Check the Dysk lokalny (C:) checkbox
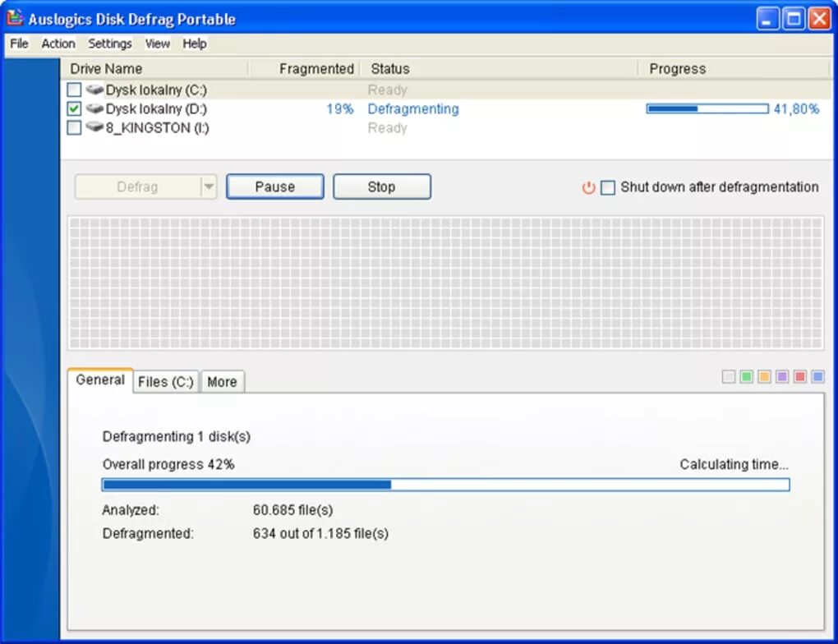Screen dimensions: 838x644 tap(74, 90)
